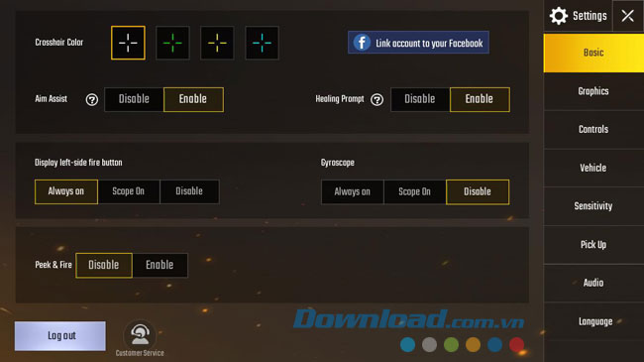
Task: Set left-side fire button to Scope On
Action: 129,191
